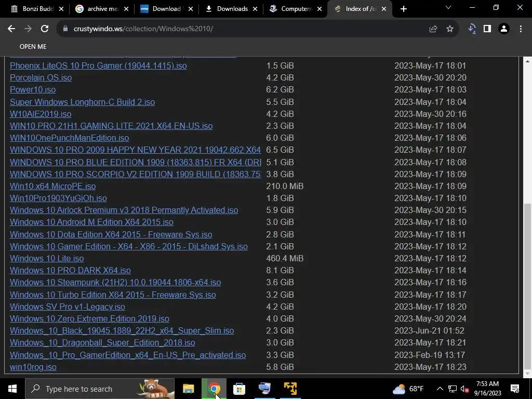Open the notification center icon
The width and height of the screenshot is (532, 399).
515,389
